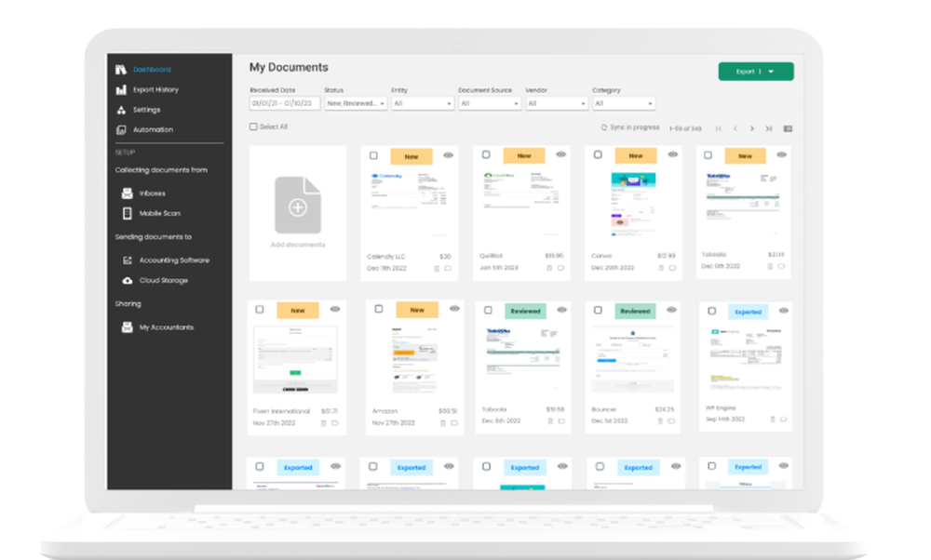Check the QuillBot document checkbox

pyautogui.click(x=486, y=154)
